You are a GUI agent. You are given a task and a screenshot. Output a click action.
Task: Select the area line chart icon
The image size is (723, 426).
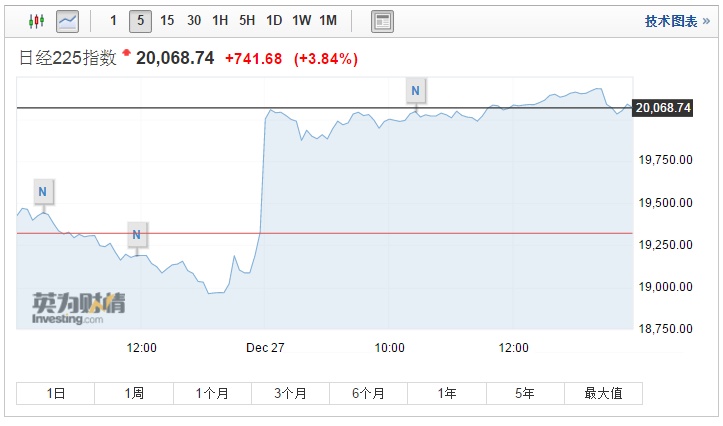pyautogui.click(x=68, y=20)
